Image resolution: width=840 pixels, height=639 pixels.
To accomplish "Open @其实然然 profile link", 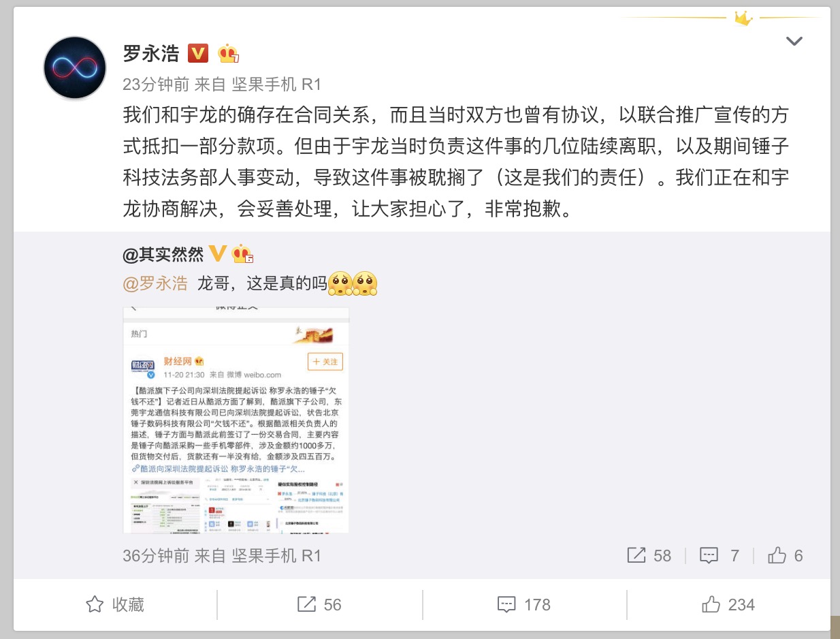I will click(x=163, y=254).
